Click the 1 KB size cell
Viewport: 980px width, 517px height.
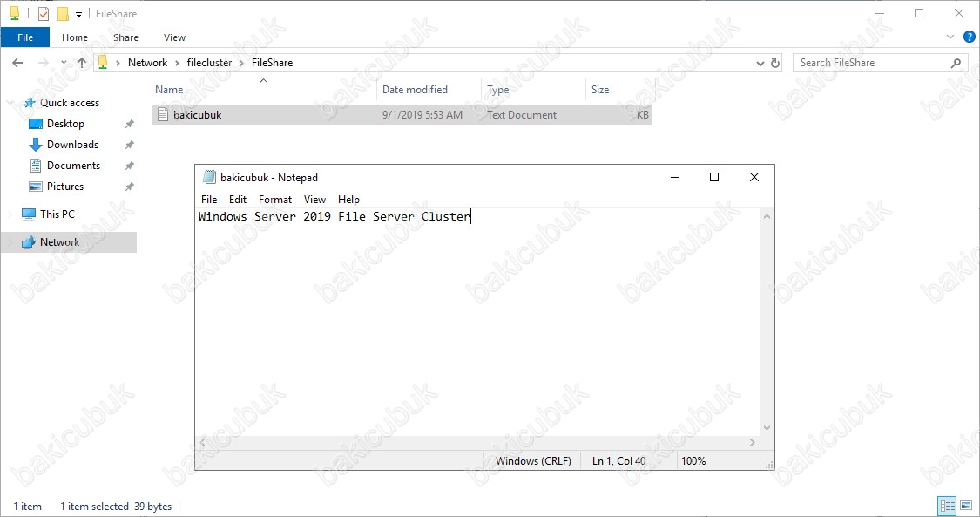pos(639,115)
